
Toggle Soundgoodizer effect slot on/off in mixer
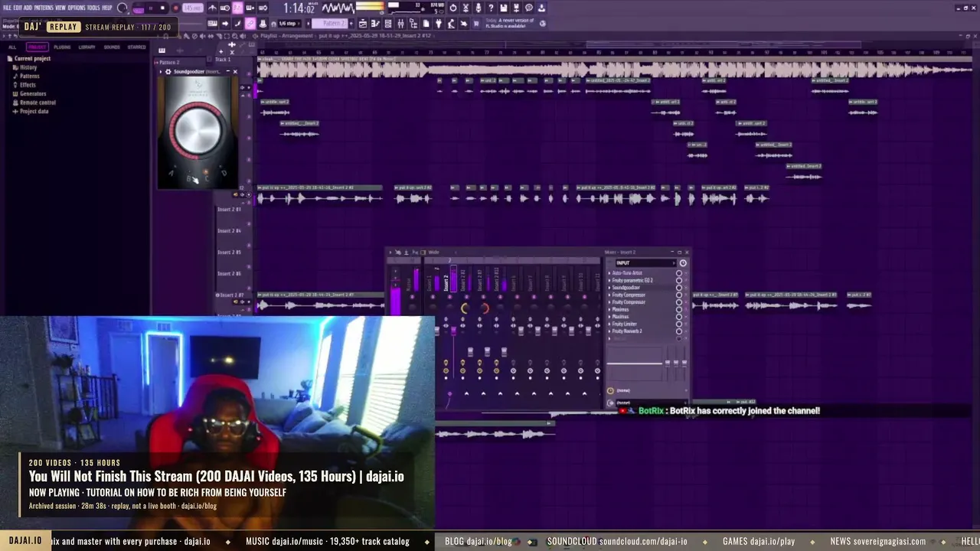click(678, 288)
